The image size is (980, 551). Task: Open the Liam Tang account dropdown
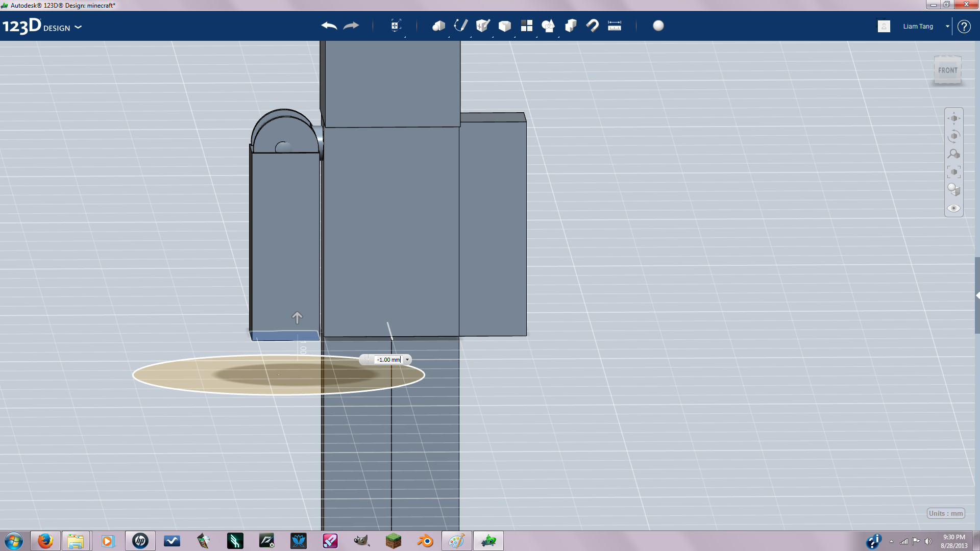tap(947, 26)
